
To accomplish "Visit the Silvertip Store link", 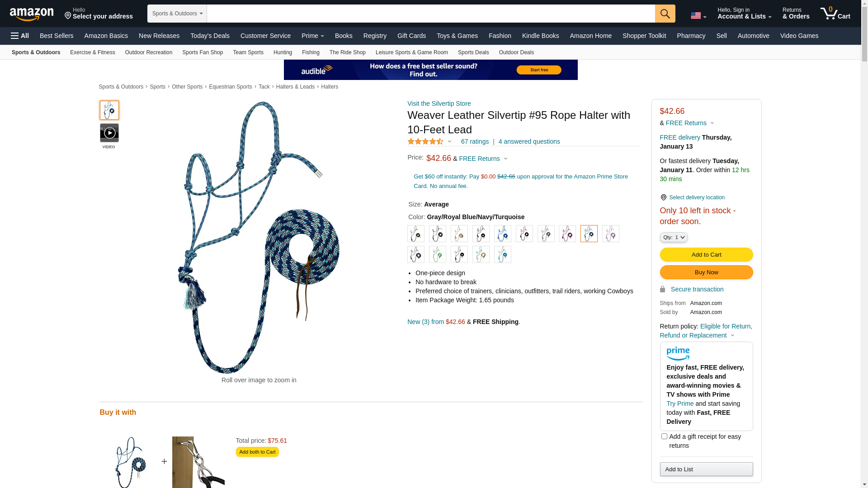I will [x=439, y=103].
